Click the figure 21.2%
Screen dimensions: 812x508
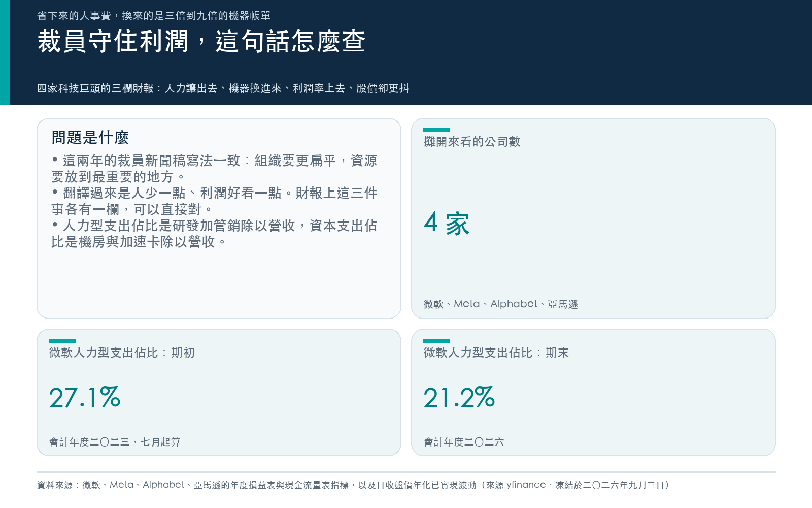coord(459,398)
